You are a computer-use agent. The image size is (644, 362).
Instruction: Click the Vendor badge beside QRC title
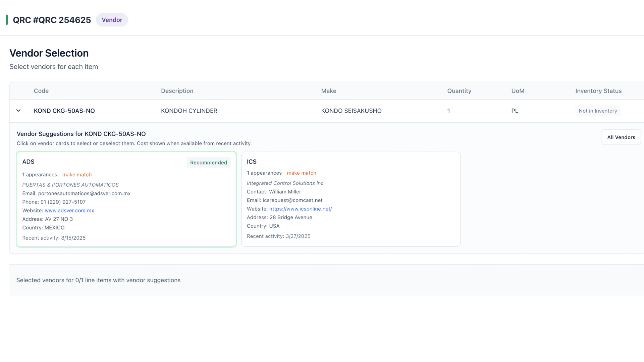[x=112, y=20]
